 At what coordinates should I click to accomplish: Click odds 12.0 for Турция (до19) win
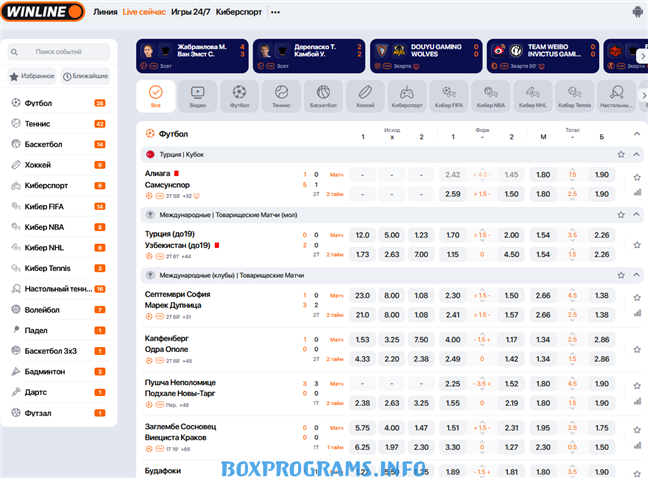click(362, 235)
